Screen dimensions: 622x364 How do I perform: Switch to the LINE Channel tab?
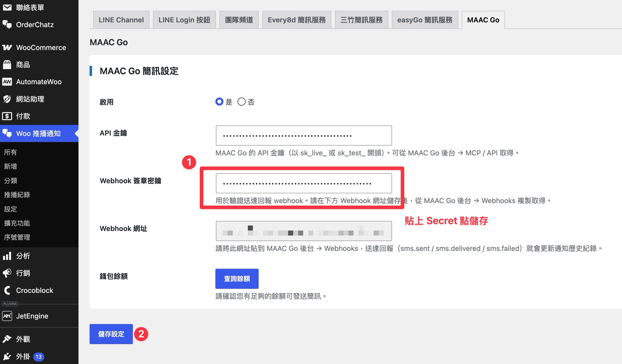[121, 20]
